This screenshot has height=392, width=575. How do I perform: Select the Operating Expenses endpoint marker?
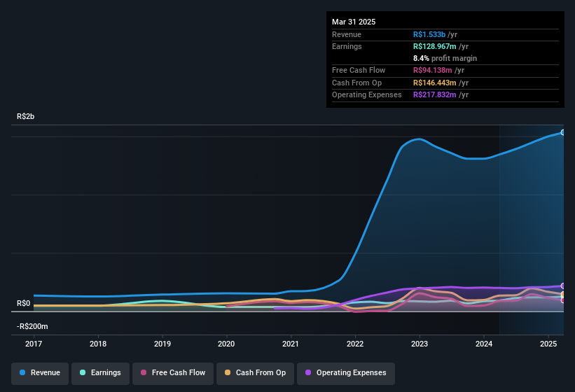coord(563,286)
